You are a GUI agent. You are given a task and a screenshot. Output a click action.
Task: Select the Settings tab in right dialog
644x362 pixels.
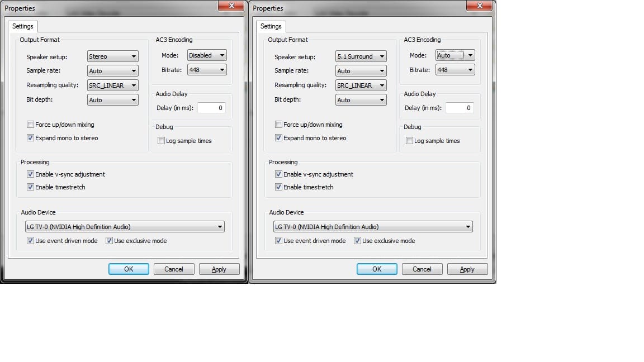[271, 26]
